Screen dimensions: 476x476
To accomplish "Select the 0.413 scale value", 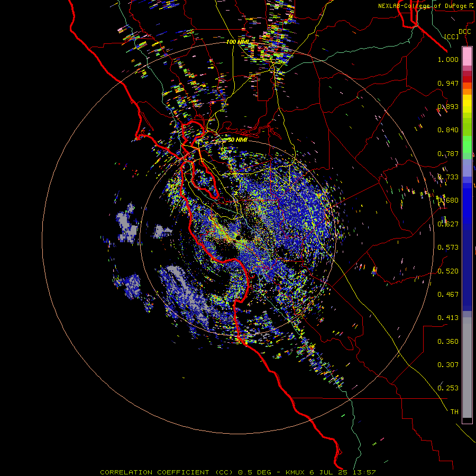I will (x=448, y=318).
